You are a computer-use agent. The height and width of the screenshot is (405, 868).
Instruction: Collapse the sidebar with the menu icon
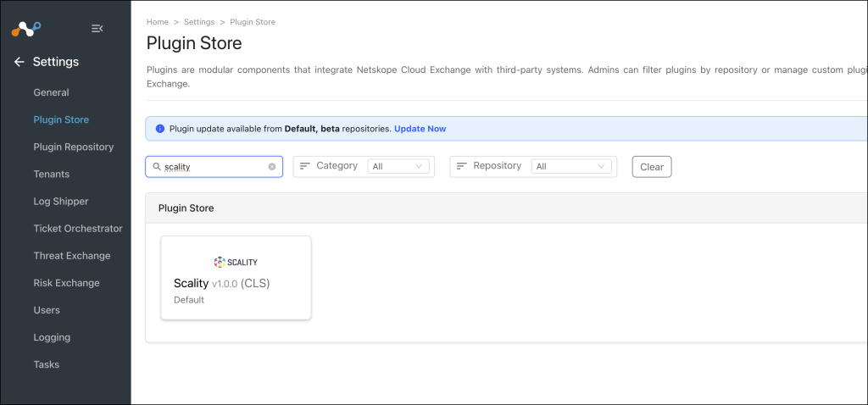click(x=97, y=29)
